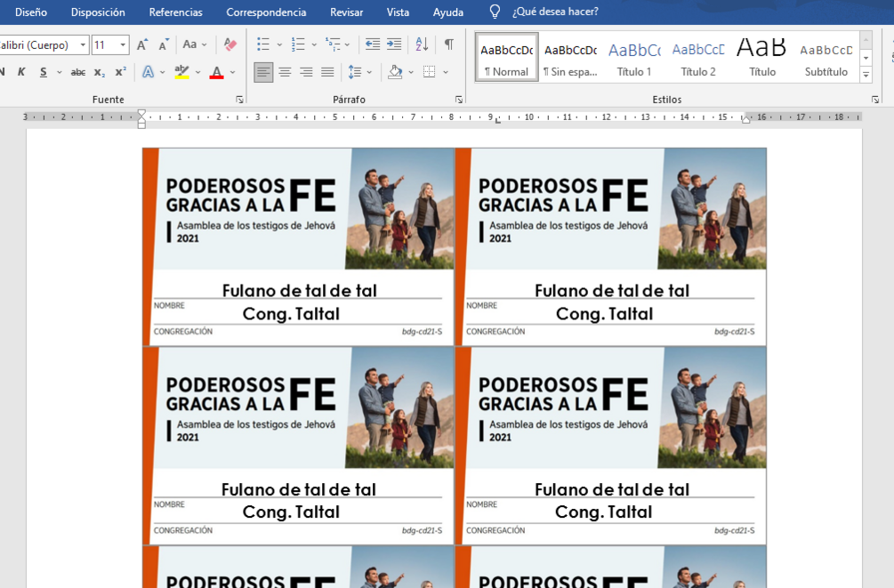Open the font size dropdown
The image size is (894, 588).
tap(123, 44)
